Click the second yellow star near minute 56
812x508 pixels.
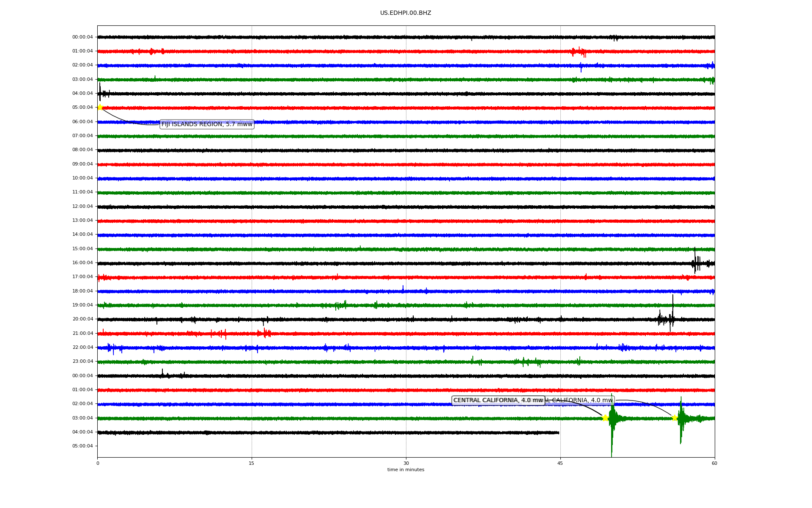pyautogui.click(x=675, y=418)
